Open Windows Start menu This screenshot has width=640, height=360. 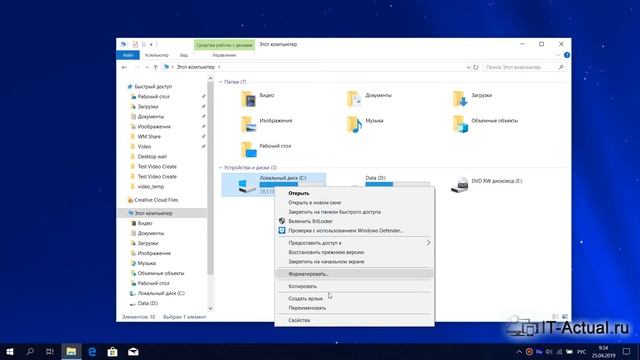10,351
